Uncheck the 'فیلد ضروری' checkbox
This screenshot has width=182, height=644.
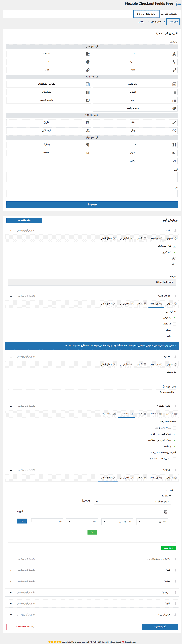pyautogui.click(x=174, y=252)
